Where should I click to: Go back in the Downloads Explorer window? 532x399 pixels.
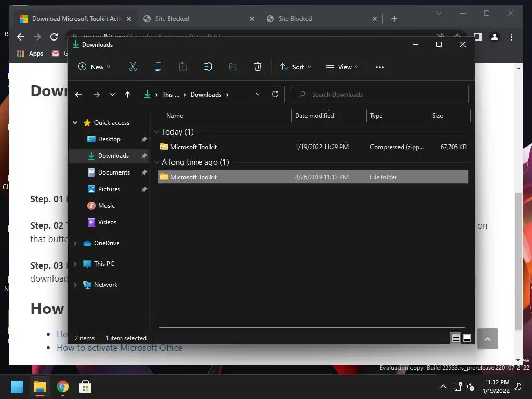[78, 95]
